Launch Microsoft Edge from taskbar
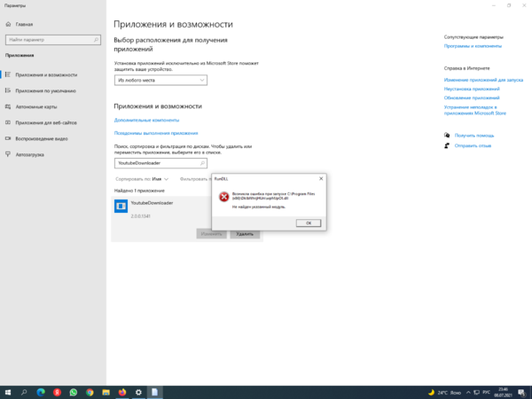 coord(41,393)
